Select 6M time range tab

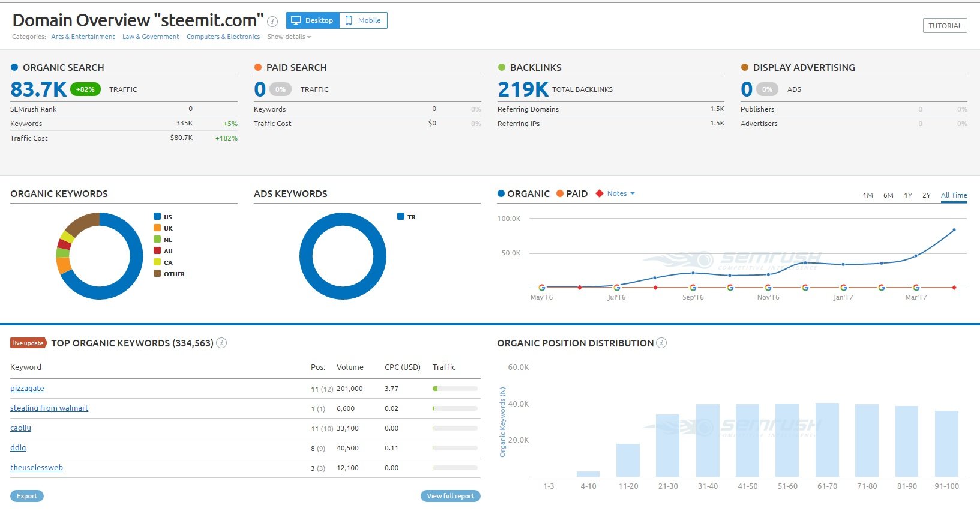(888, 195)
